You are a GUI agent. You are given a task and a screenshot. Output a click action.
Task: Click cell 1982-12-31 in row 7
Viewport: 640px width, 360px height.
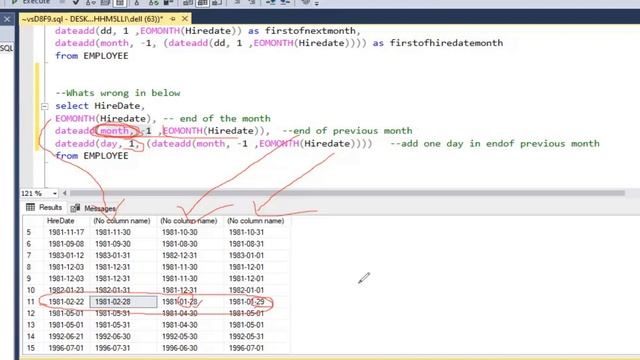(x=180, y=256)
